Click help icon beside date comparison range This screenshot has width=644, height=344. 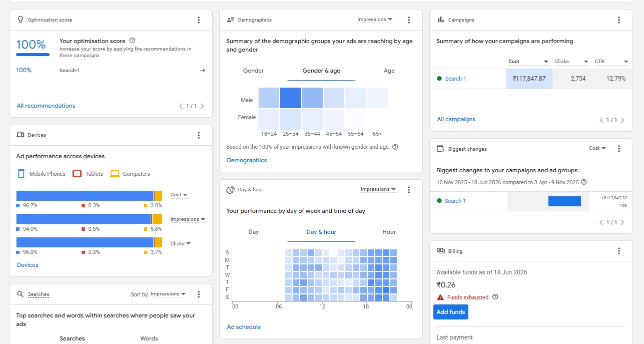tap(584, 182)
